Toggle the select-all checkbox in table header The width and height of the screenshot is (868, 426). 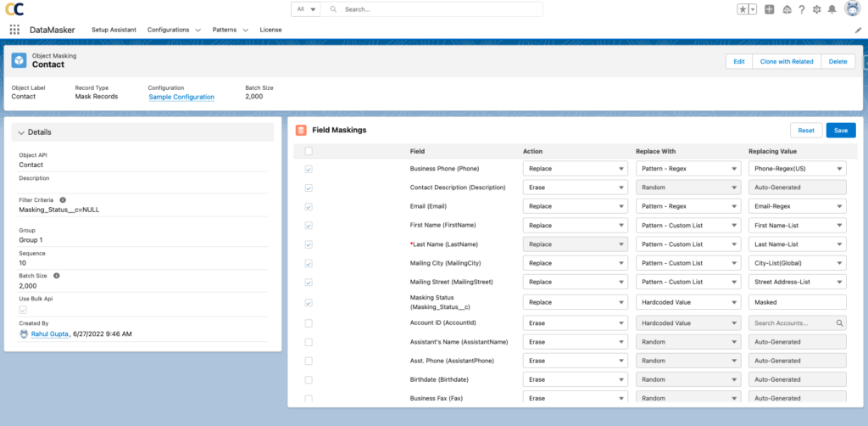click(309, 151)
